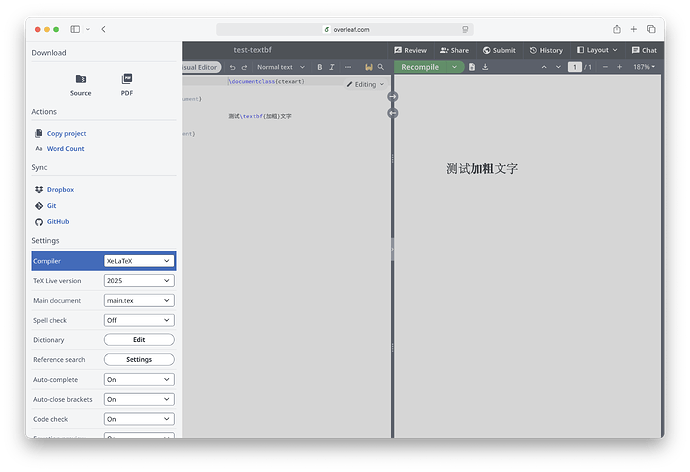690x472 pixels.
Task: Click the Safari address bar showing overleaf.com
Action: [346, 30]
